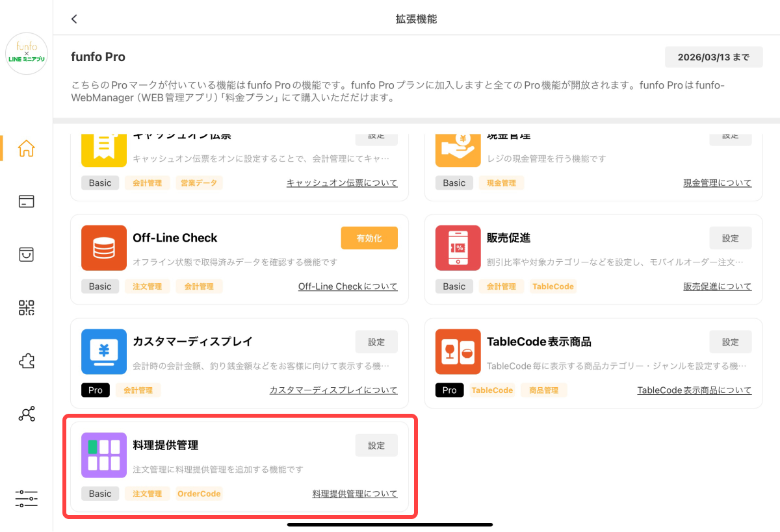The image size is (780, 532).
Task: Open the shopping bag icon in sidebar
Action: point(27,254)
